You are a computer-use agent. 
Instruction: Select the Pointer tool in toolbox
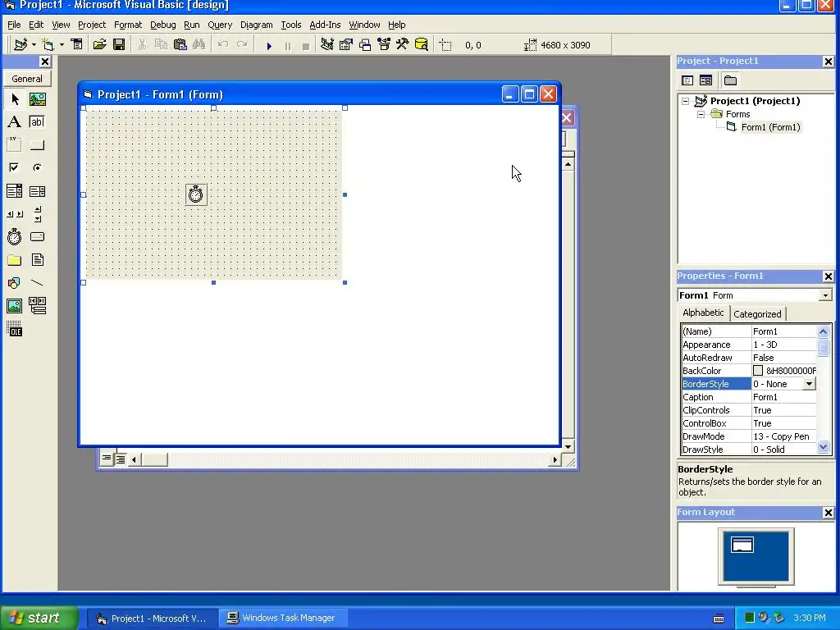pyautogui.click(x=15, y=99)
